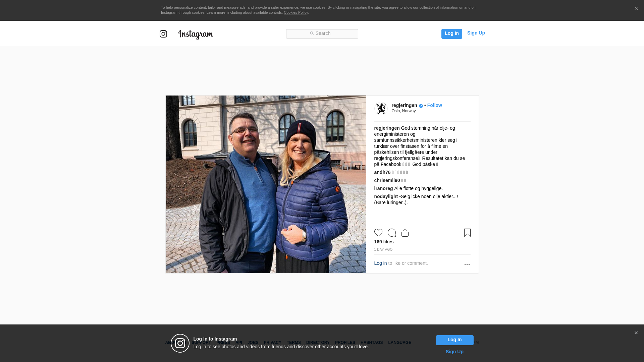Screen dimensions: 644x362
Task: Open the PROFILES footer link
Action: [345, 343]
